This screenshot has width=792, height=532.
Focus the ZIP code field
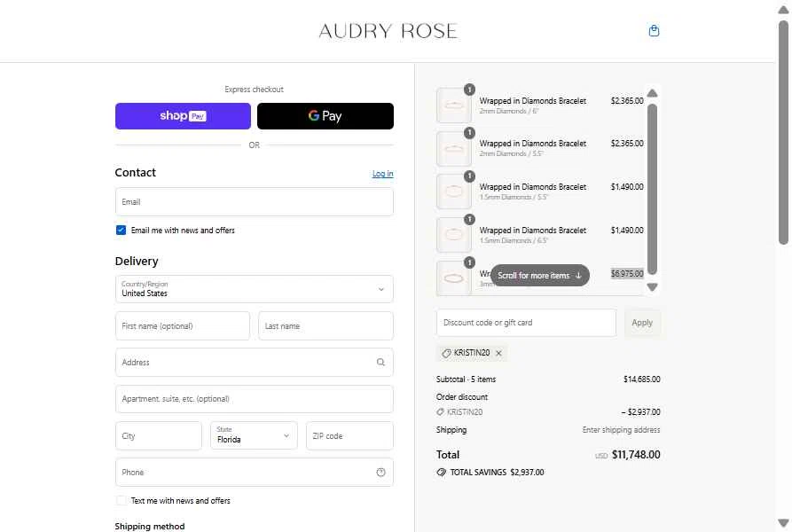tap(349, 435)
